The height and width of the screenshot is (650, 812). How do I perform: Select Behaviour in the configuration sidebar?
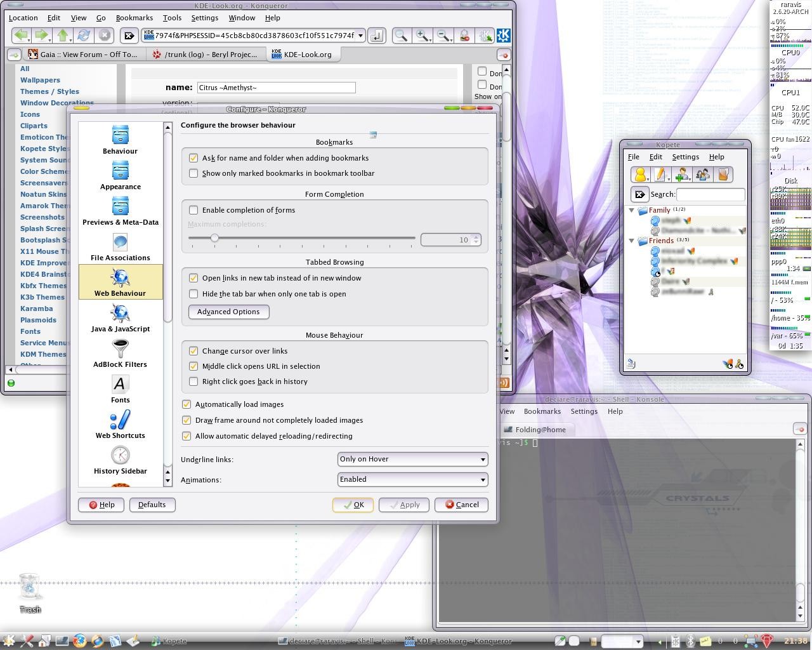[x=121, y=140]
